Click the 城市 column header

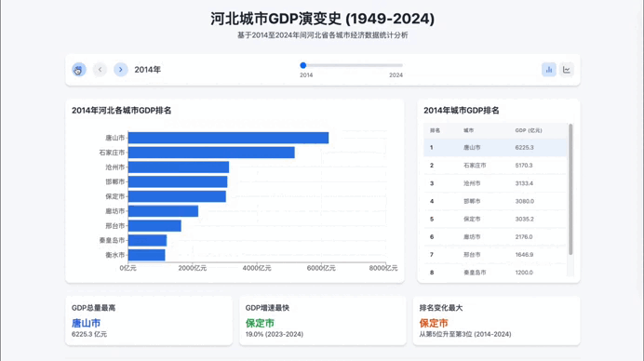click(469, 130)
